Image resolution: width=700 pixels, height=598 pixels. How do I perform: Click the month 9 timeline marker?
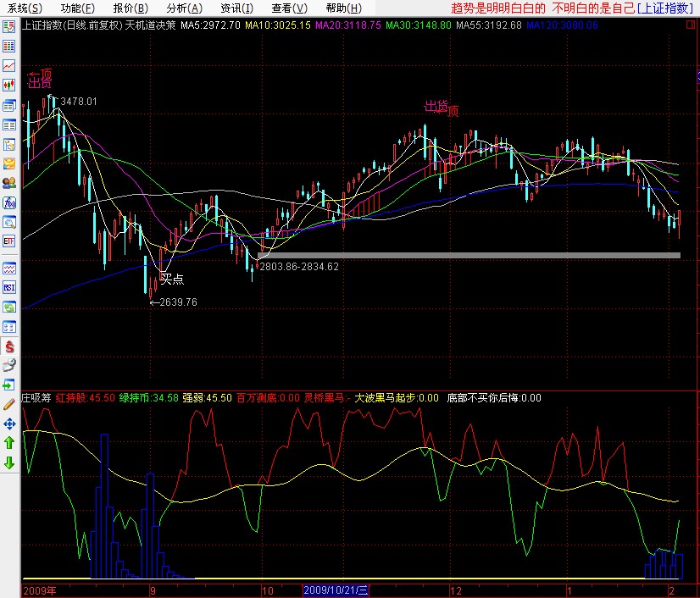153,591
